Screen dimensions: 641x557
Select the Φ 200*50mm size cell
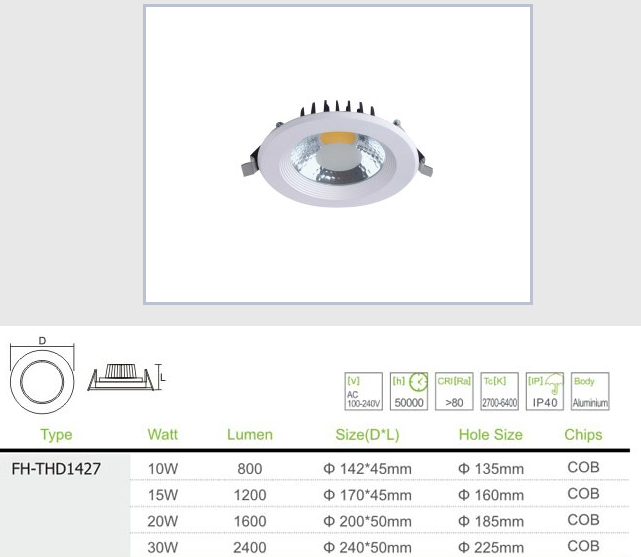tap(367, 521)
